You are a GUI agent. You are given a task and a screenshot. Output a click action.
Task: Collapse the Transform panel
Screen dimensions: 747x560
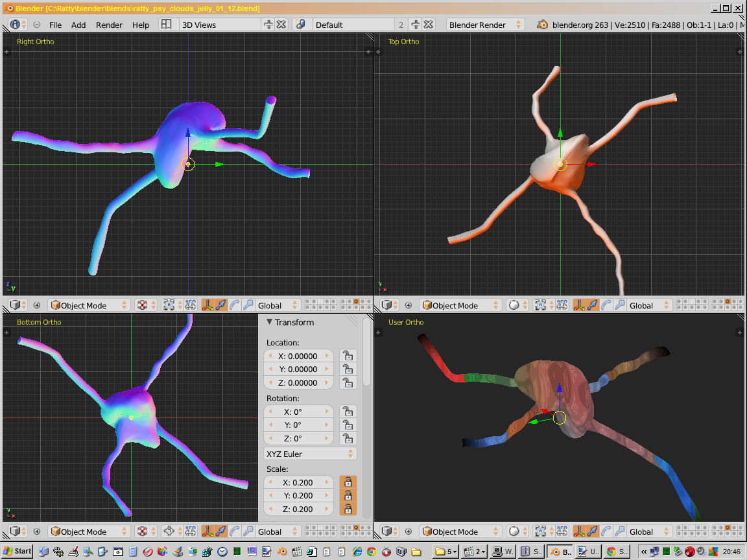point(270,322)
